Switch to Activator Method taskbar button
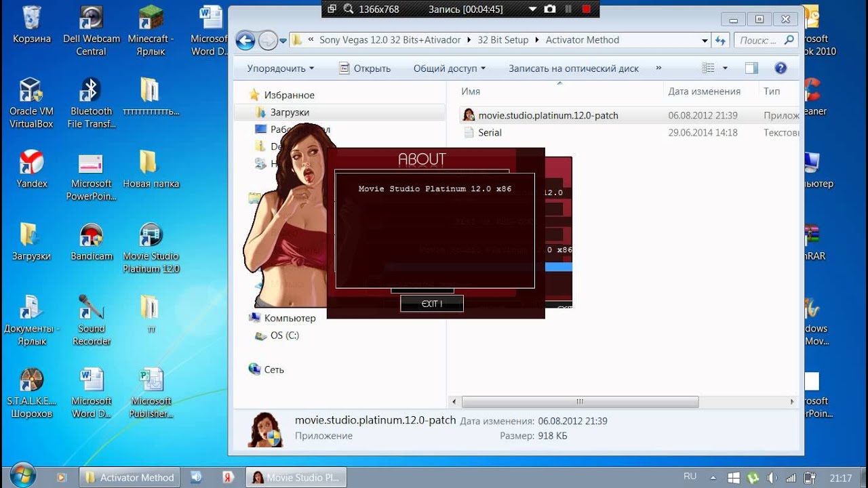868x488 pixels. pyautogui.click(x=130, y=477)
